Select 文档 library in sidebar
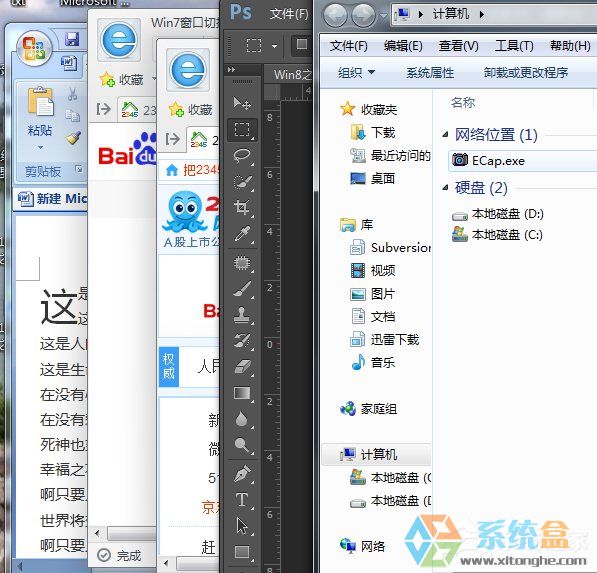597x573 pixels. click(373, 316)
